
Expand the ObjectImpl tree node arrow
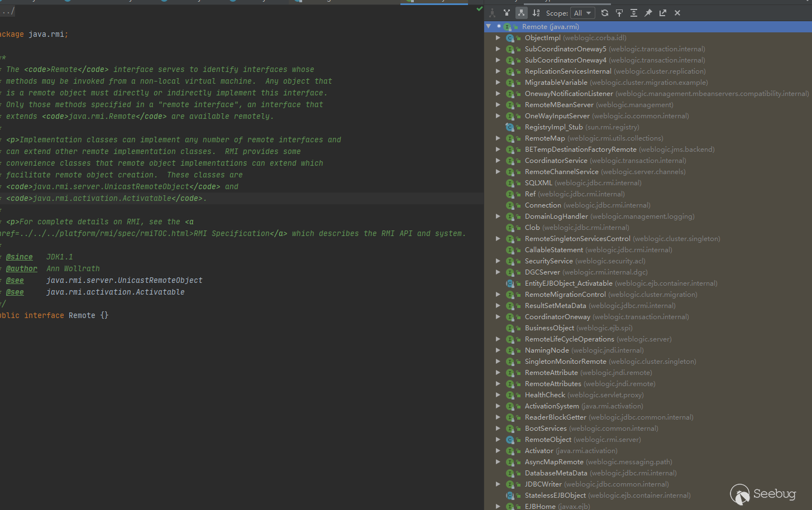point(498,38)
